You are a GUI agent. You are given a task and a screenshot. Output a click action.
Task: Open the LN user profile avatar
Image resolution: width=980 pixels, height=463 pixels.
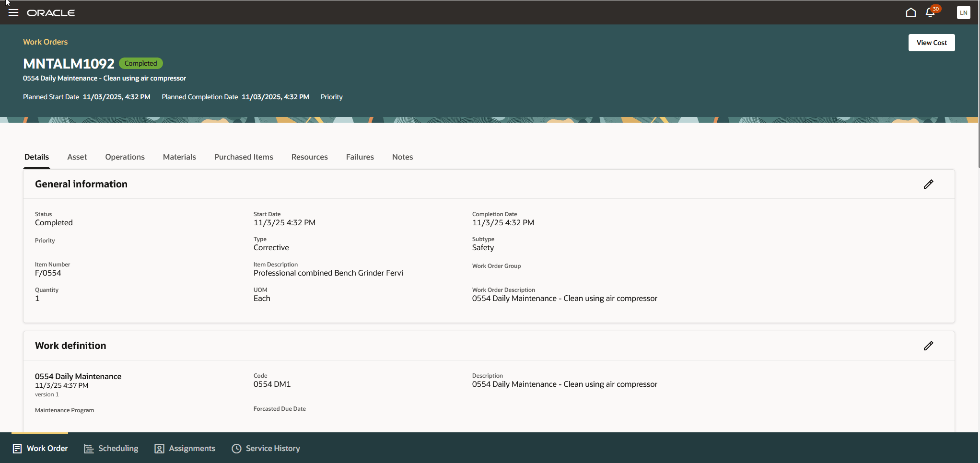click(963, 12)
